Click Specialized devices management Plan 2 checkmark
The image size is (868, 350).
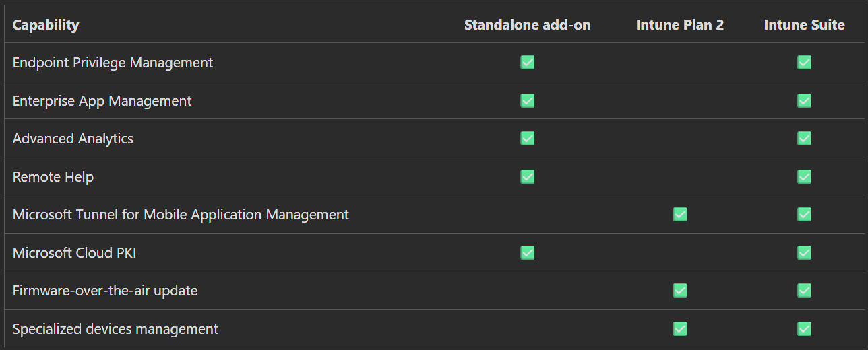[680, 328]
